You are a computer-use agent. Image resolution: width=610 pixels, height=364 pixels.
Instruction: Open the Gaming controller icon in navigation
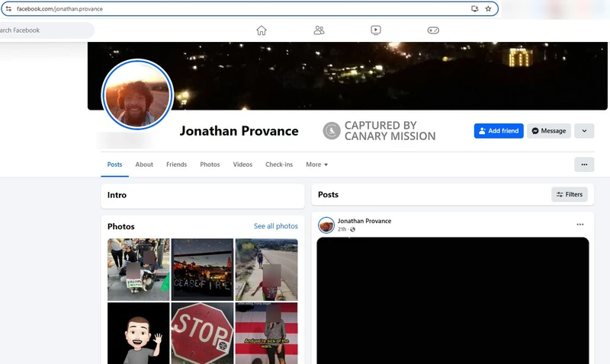coord(433,30)
